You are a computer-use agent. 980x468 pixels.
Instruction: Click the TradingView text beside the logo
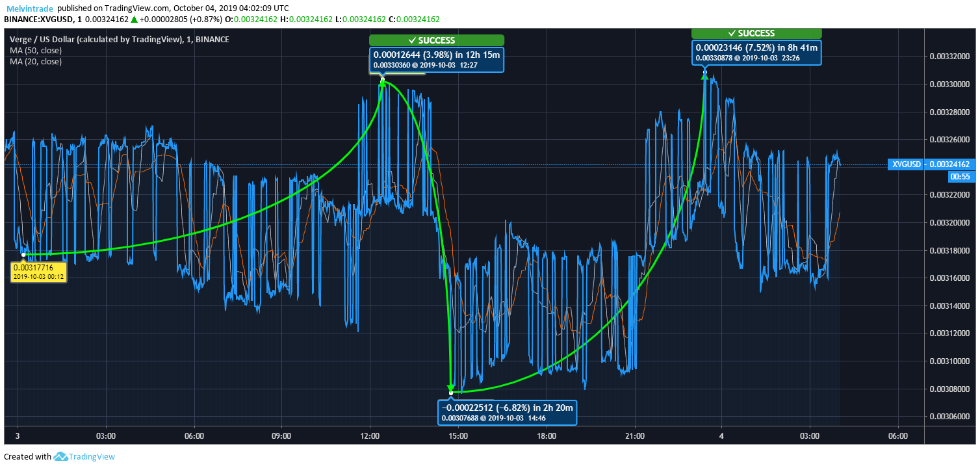pos(92,456)
